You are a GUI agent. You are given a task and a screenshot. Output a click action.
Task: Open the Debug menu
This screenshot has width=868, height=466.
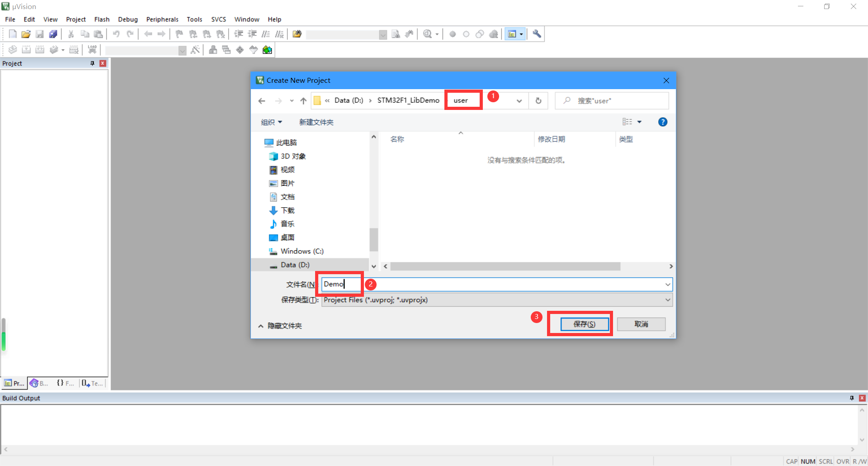point(128,19)
